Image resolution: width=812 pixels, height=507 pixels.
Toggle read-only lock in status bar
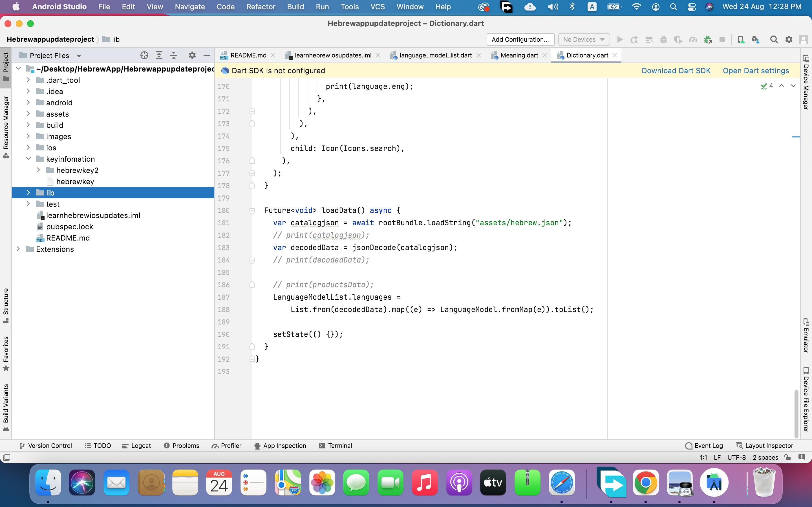[x=787, y=457]
